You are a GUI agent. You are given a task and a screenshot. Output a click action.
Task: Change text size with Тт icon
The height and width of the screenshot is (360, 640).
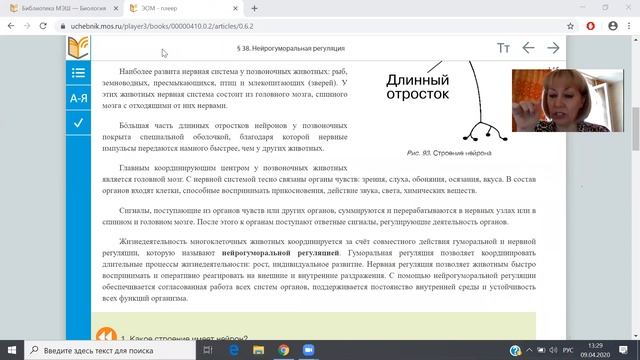tap(503, 48)
